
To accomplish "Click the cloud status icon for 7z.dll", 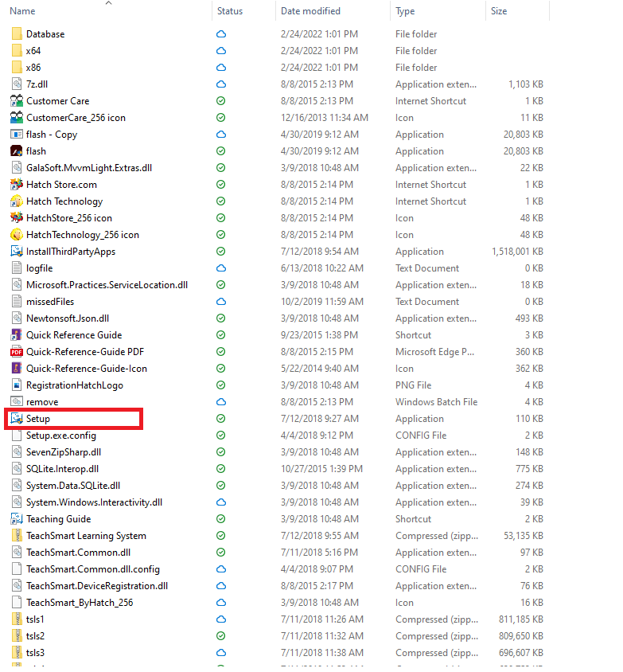I will pyautogui.click(x=221, y=84).
